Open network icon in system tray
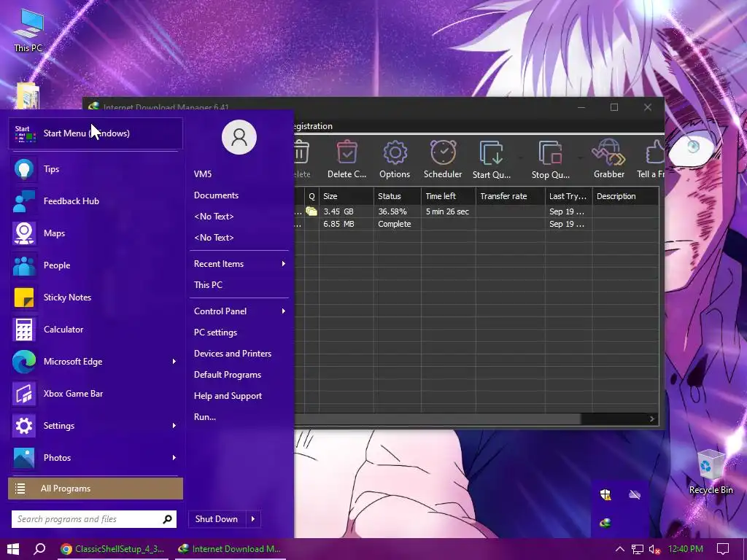The image size is (747, 560). 638,550
